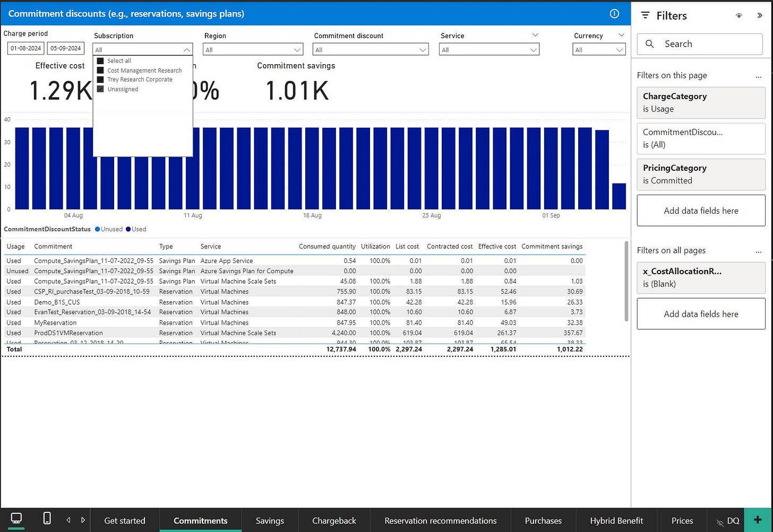
Task: Open ChargeCategory is Usage filter card
Action: [x=701, y=102]
